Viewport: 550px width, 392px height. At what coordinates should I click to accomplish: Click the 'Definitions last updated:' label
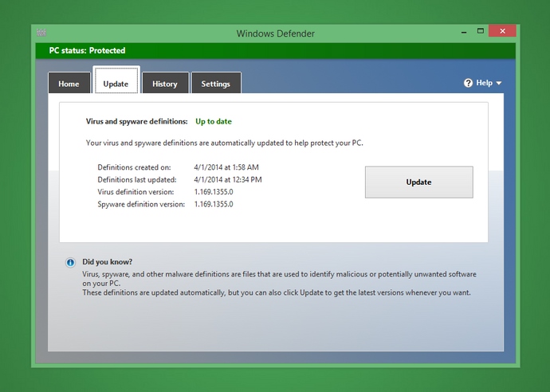click(x=137, y=179)
